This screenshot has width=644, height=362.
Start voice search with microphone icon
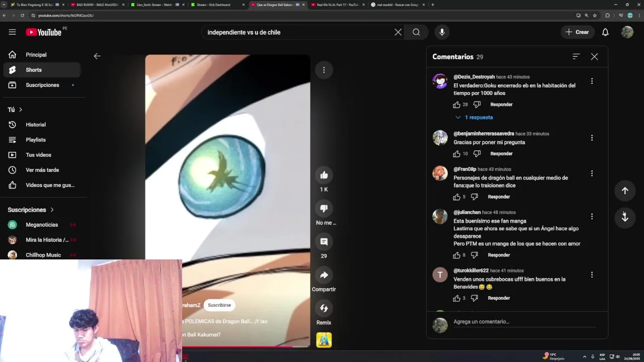[x=442, y=32]
